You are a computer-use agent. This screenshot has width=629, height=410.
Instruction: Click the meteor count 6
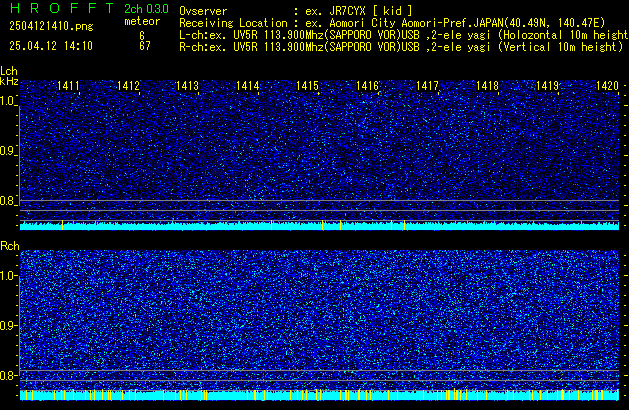coord(142,35)
